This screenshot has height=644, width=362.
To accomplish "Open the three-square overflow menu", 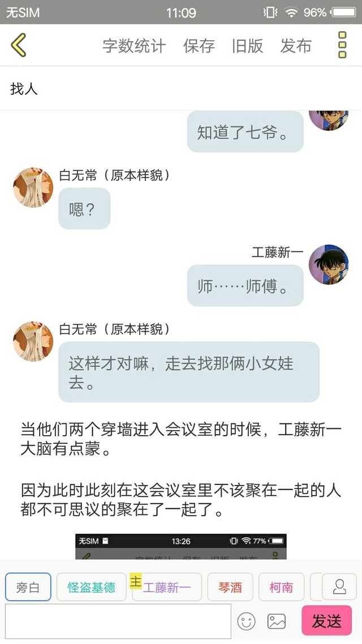I will click(342, 45).
